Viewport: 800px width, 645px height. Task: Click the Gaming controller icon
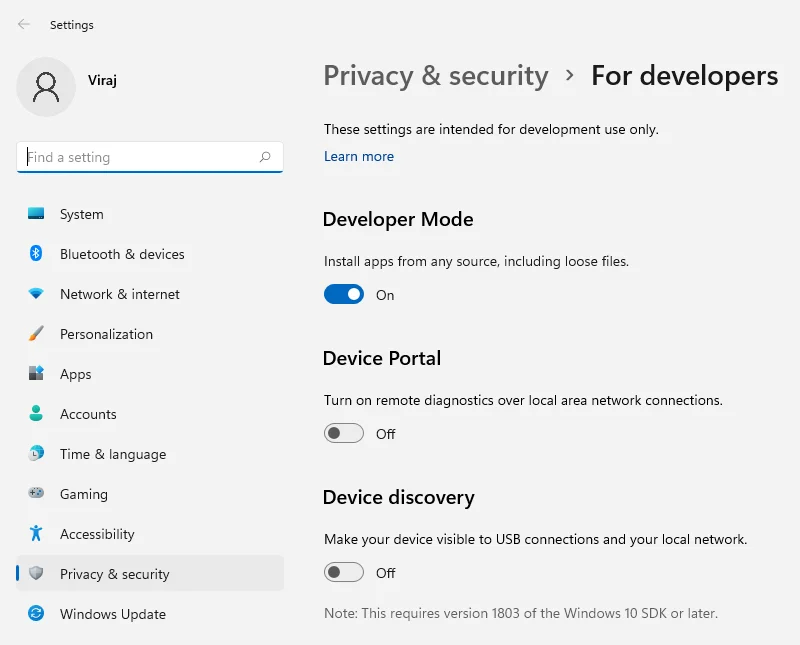click(x=36, y=493)
